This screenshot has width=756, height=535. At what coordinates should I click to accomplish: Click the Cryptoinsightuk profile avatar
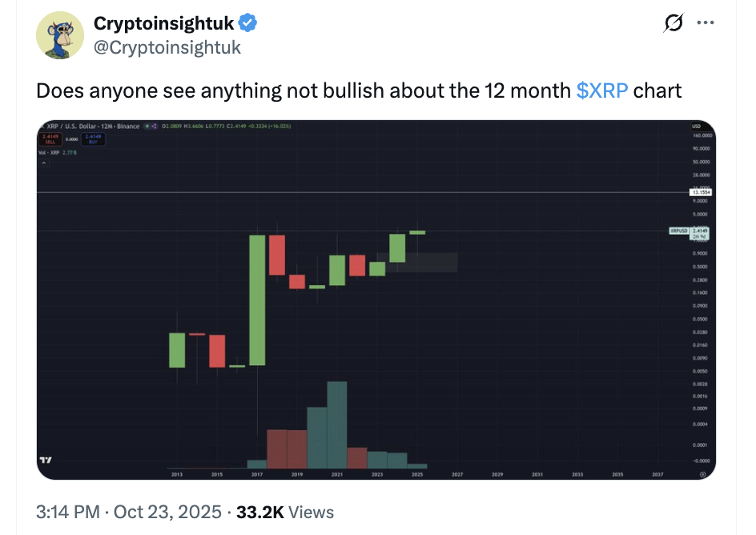tap(58, 36)
